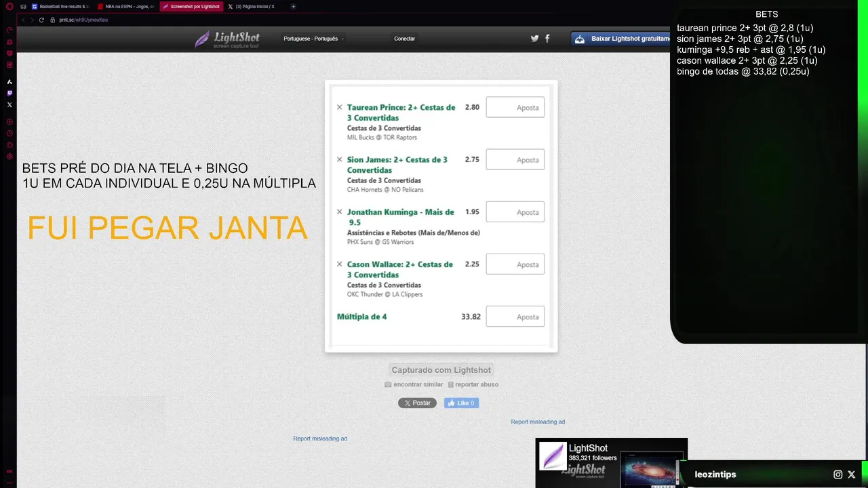Click right Report misleading ad link

click(538, 422)
